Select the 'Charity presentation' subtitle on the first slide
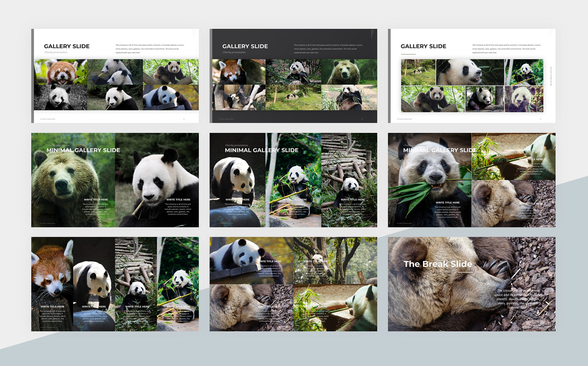Screen dimensions: 588x366 coord(56,52)
